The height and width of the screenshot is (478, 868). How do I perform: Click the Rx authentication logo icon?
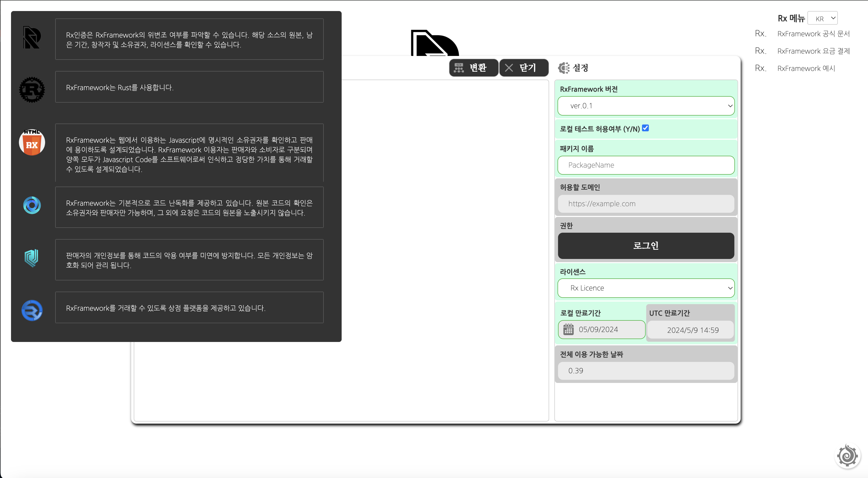tap(32, 38)
